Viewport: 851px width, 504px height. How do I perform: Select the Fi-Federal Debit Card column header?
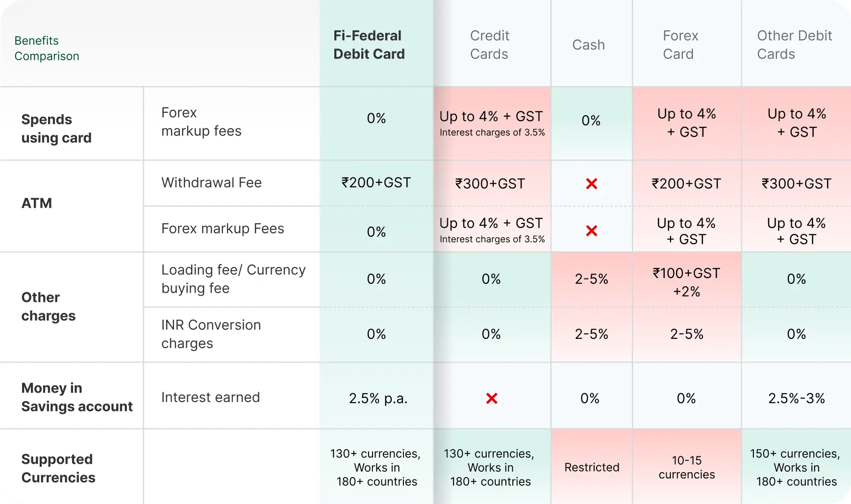[369, 45]
